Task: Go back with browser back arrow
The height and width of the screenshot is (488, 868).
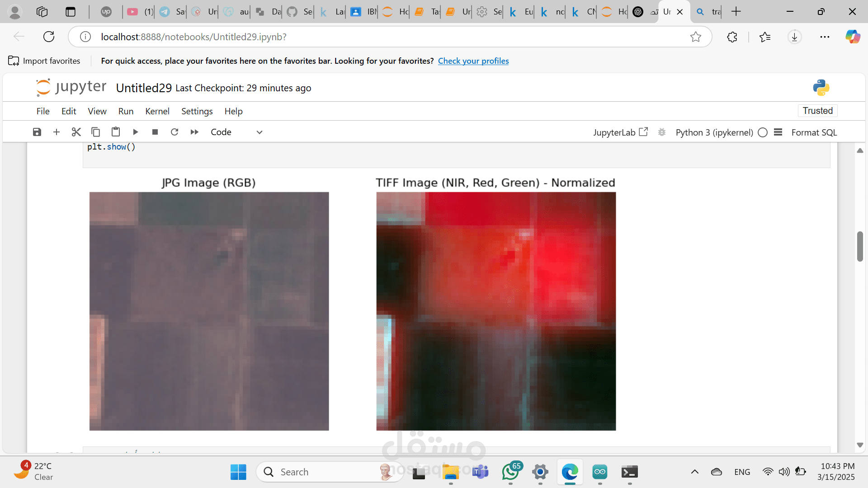Action: pyautogui.click(x=19, y=37)
